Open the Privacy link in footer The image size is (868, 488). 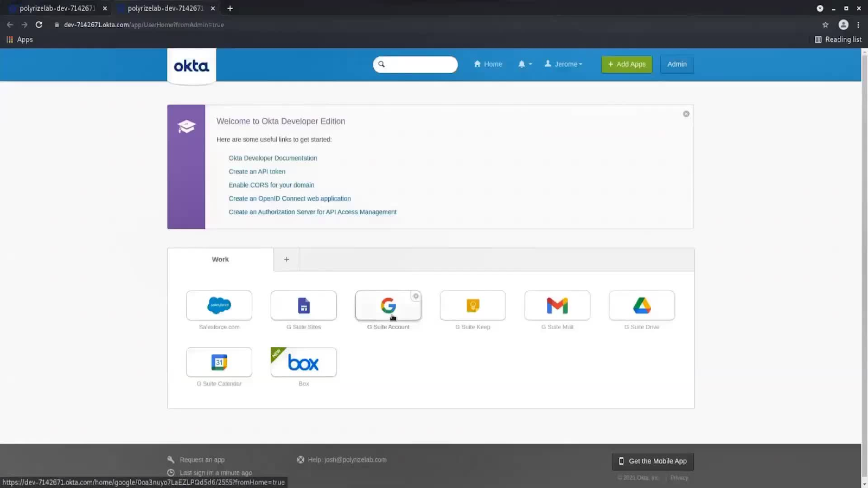pos(679,478)
